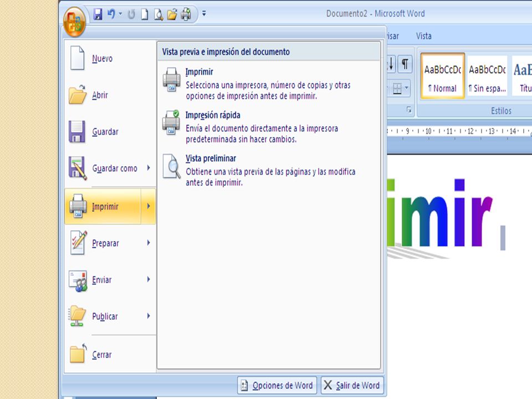Viewport: 532px width, 399px height.
Task: Click the Borders icon in the ribbon
Action: pyautogui.click(x=397, y=89)
